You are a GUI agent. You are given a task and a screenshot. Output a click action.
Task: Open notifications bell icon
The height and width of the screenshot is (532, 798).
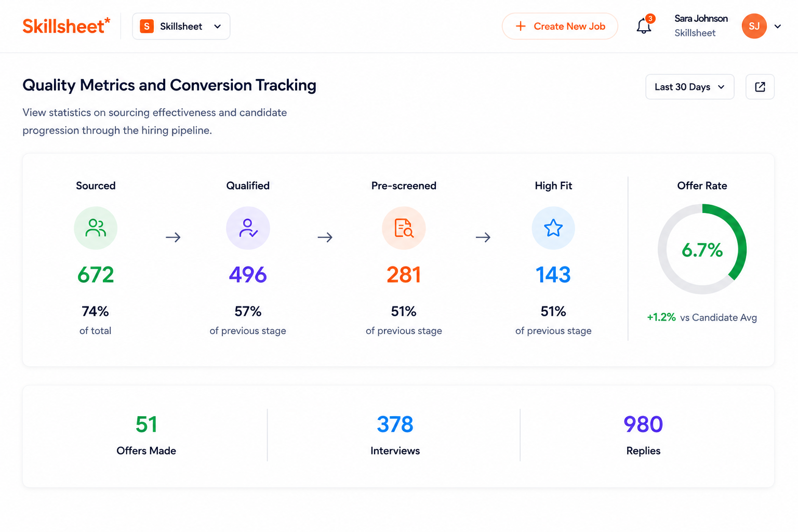[x=644, y=26]
